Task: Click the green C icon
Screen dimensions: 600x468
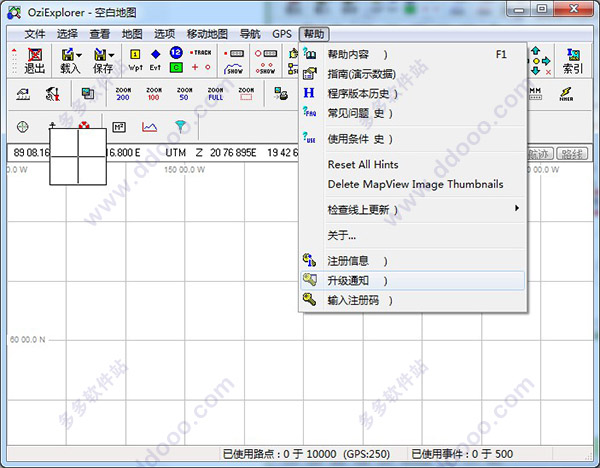Action: tap(176, 68)
